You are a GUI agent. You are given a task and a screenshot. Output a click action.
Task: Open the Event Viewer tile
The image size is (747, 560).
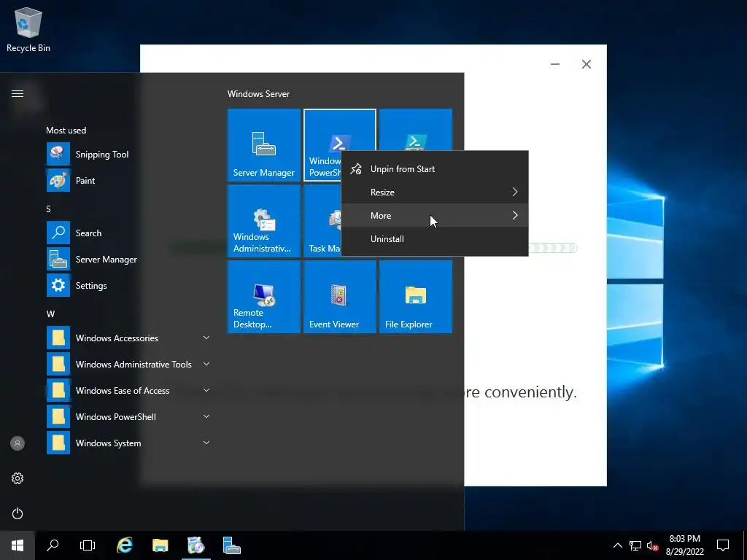340,296
